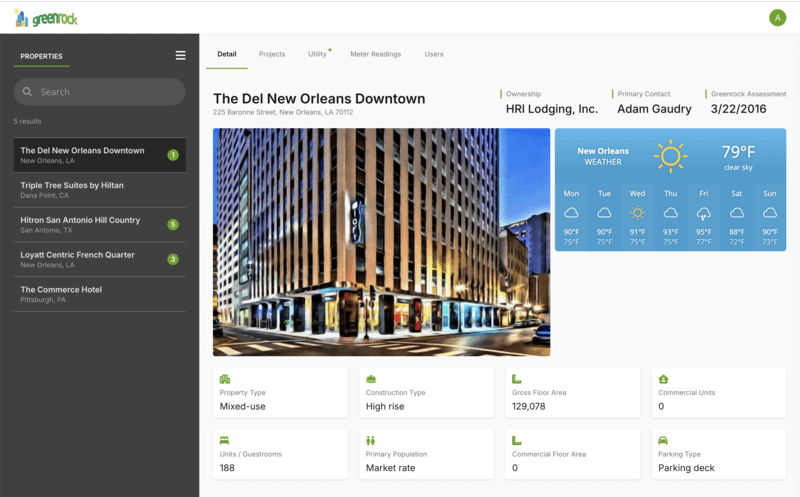This screenshot has width=800, height=497.
Task: Click the assessment date 3/22/2016
Action: (x=738, y=109)
